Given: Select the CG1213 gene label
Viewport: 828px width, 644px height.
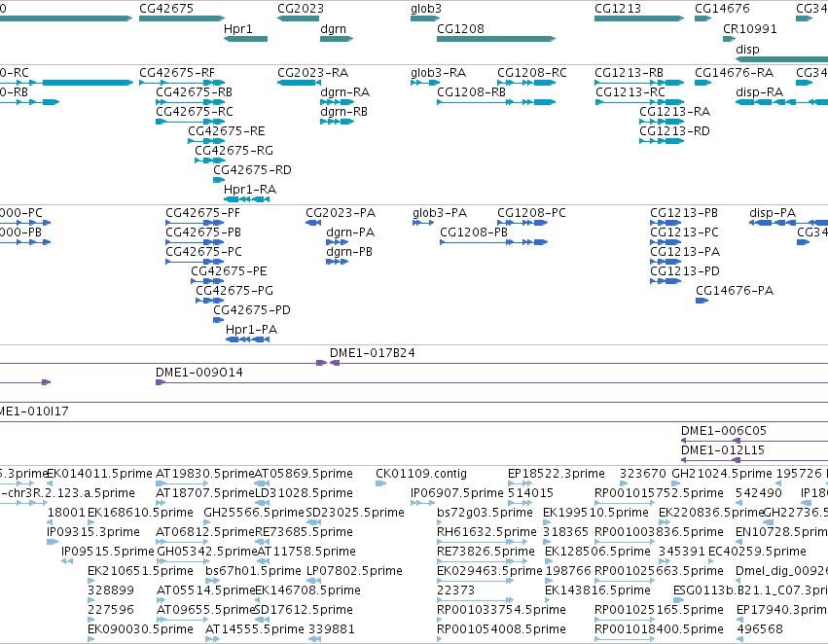Looking at the screenshot, I should click(617, 9).
